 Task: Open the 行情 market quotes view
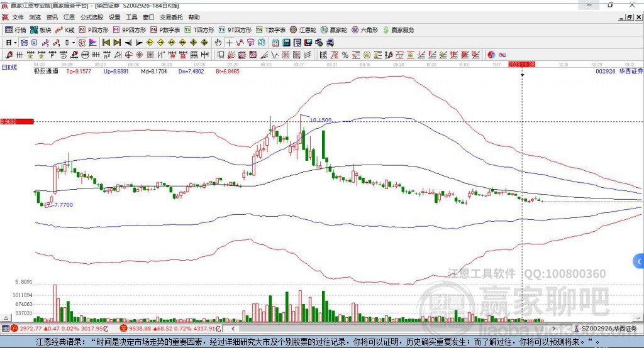tap(15, 30)
